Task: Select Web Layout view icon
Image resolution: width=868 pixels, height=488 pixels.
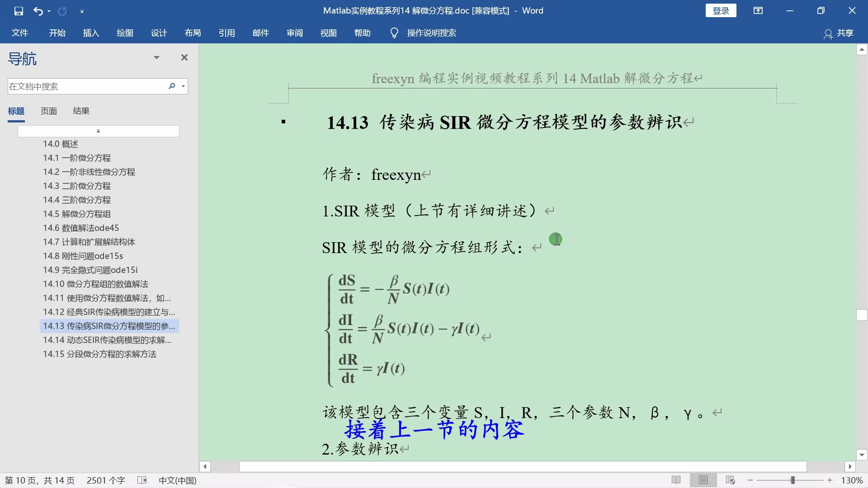Action: 731,480
